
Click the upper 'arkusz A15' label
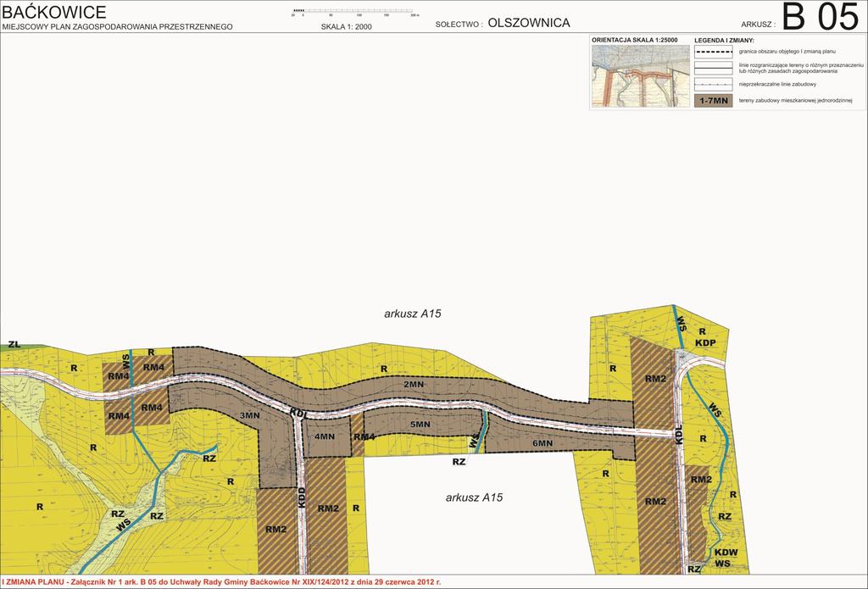[413, 314]
